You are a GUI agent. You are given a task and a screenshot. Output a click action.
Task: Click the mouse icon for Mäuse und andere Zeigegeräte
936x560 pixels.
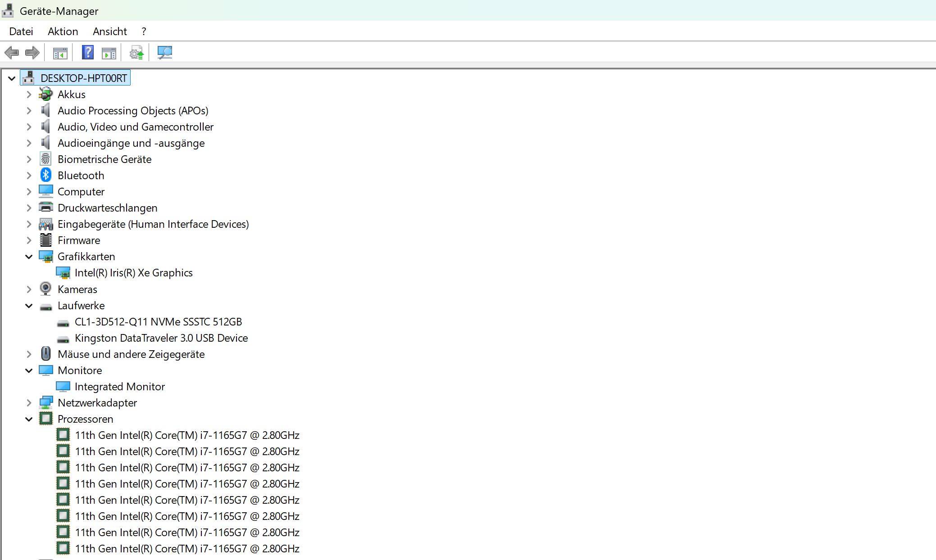[x=45, y=353]
